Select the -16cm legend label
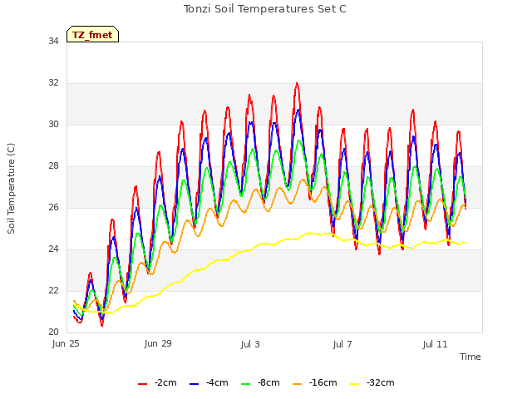 323,382
